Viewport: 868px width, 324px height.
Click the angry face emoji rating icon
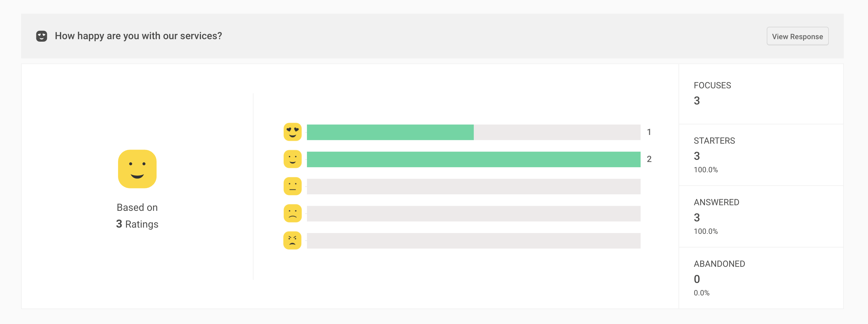point(292,241)
